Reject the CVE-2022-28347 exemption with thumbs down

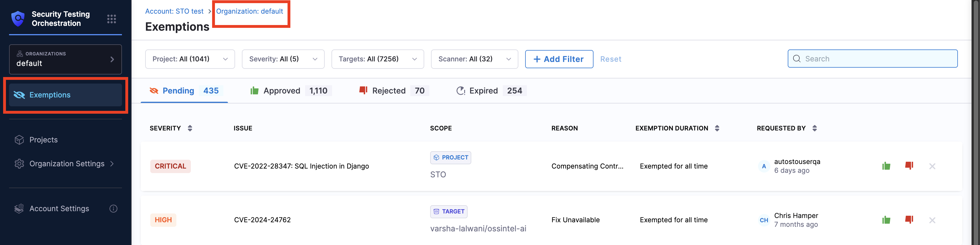(x=909, y=166)
